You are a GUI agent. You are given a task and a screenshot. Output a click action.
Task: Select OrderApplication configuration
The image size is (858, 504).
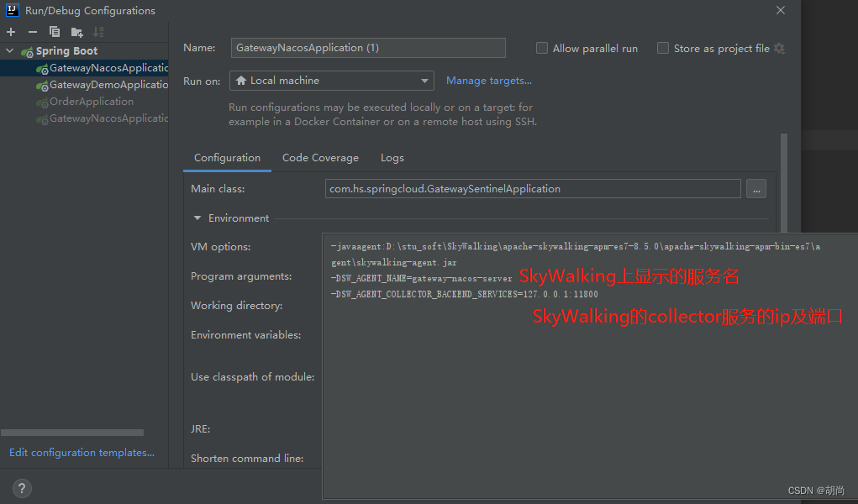(85, 102)
